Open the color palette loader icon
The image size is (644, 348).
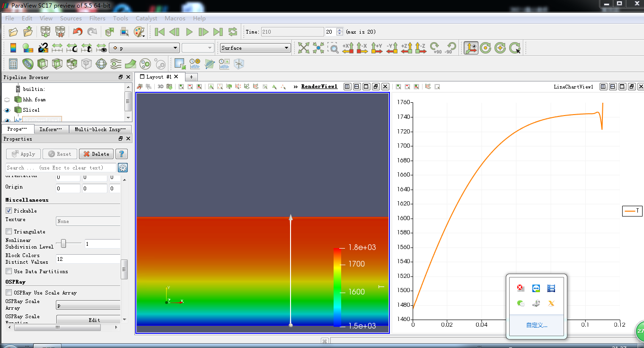(x=139, y=32)
